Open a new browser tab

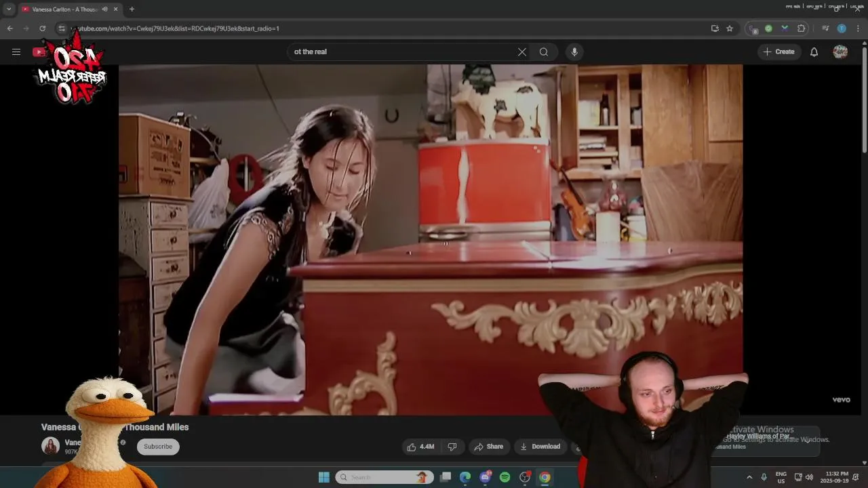pos(132,9)
